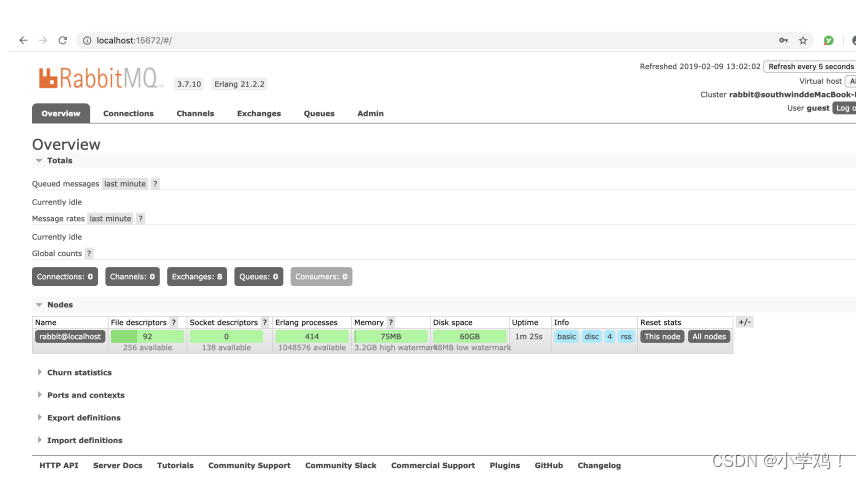Click the Erlang processes bar showing 414
The image size is (856, 479).
[x=312, y=336]
